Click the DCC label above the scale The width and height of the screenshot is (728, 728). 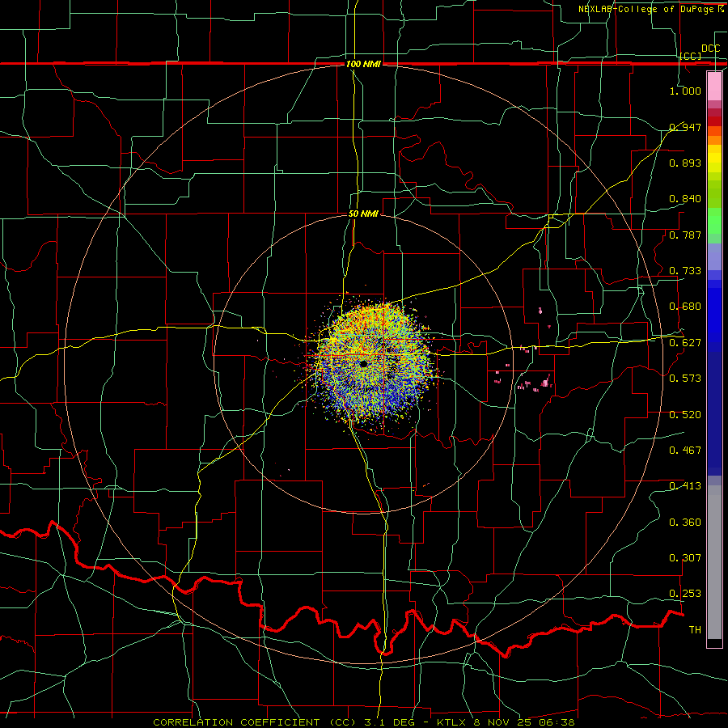click(710, 49)
